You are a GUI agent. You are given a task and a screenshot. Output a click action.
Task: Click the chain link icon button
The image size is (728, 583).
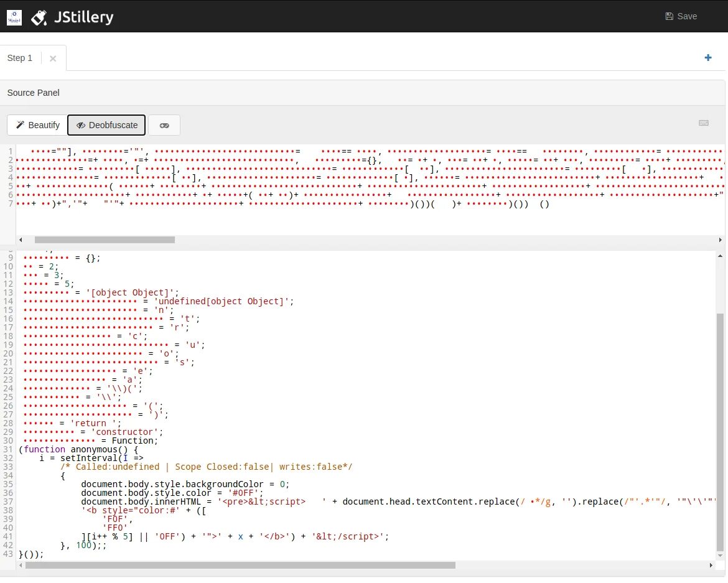(x=164, y=125)
